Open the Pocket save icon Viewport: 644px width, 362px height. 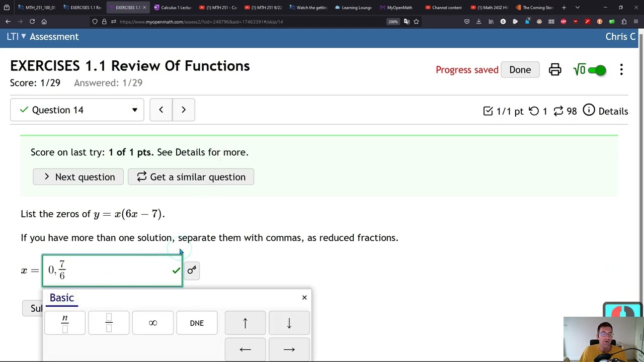467,22
